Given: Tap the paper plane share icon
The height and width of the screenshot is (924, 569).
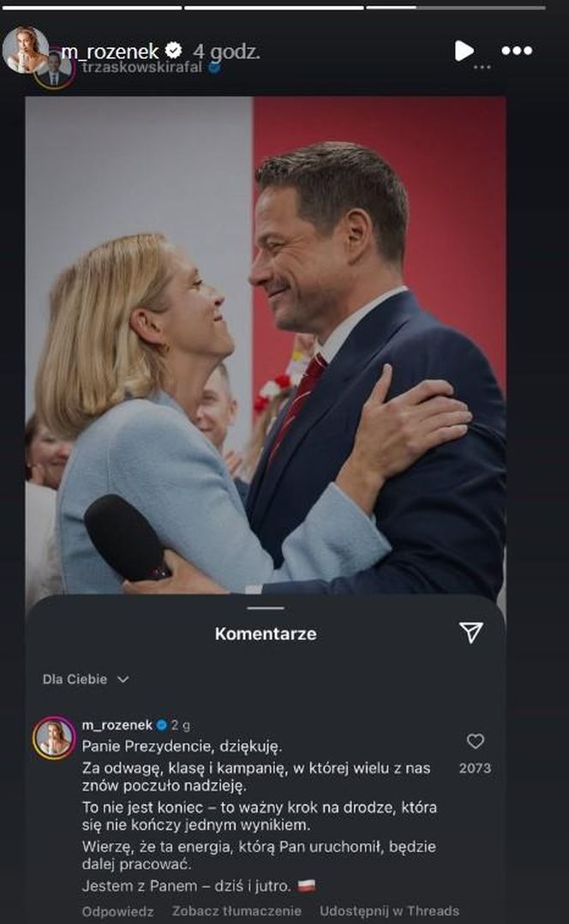Looking at the screenshot, I should [470, 633].
